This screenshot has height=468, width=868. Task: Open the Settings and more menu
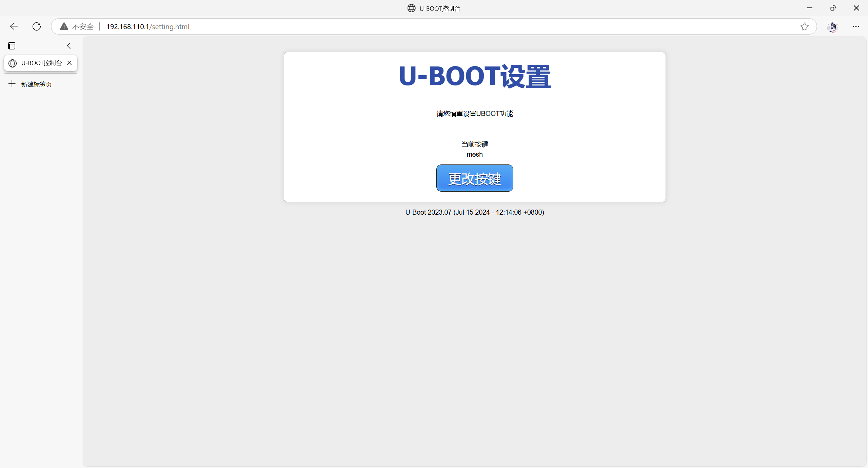[x=856, y=27]
